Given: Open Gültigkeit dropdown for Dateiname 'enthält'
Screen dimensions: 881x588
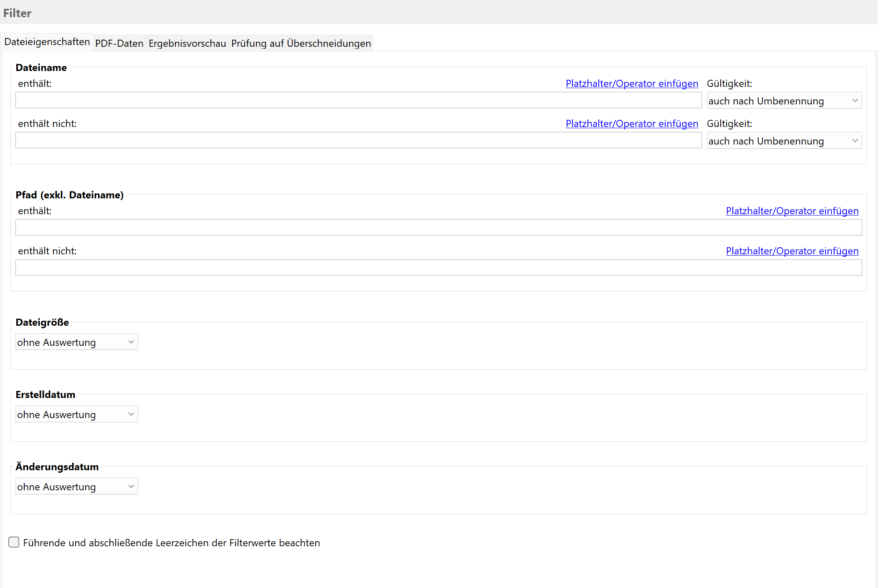Looking at the screenshot, I should tap(784, 101).
